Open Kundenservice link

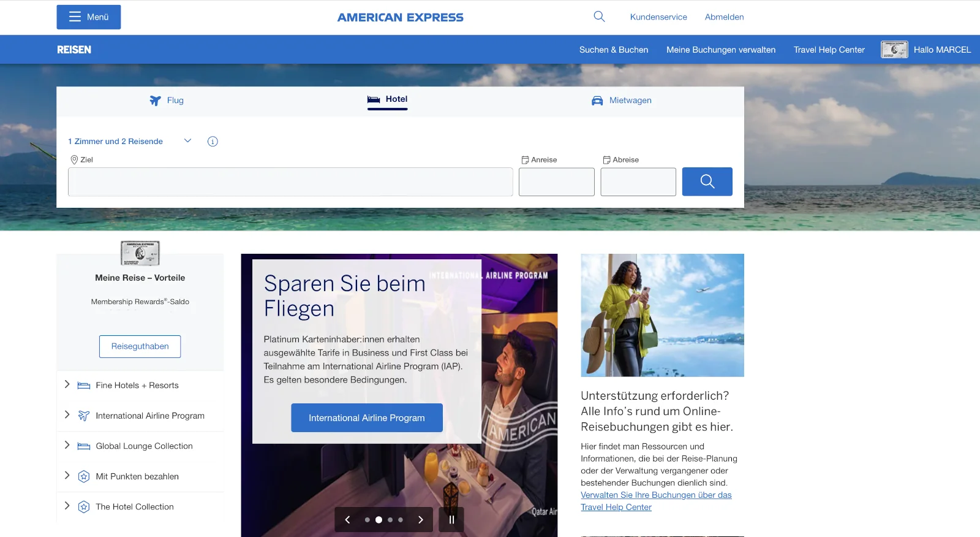point(658,17)
